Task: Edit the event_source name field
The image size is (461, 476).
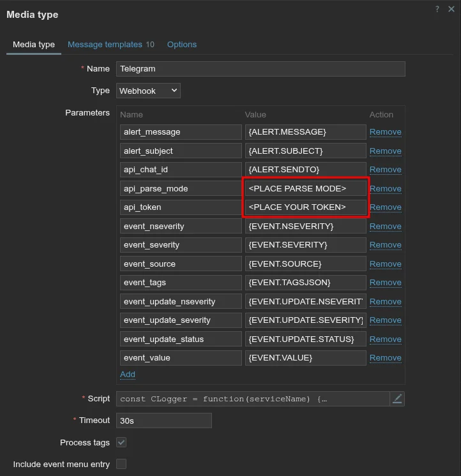Action: (181, 264)
